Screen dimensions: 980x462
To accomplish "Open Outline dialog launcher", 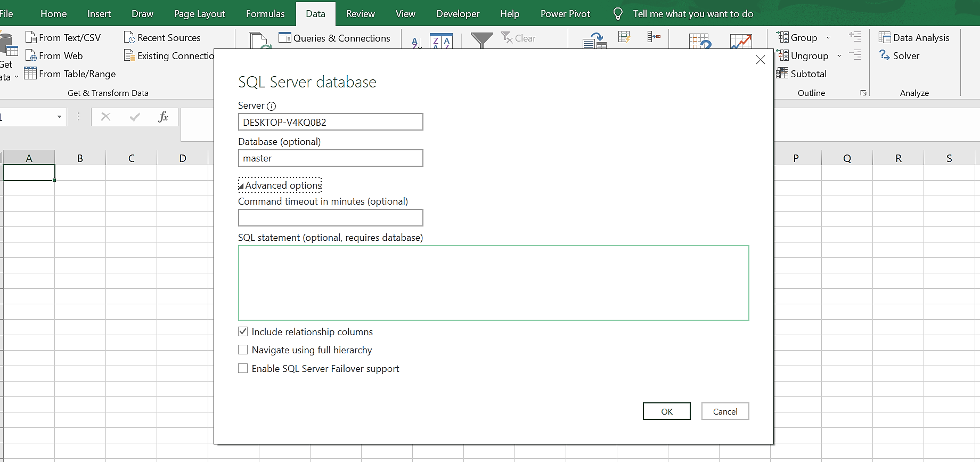I will [863, 93].
